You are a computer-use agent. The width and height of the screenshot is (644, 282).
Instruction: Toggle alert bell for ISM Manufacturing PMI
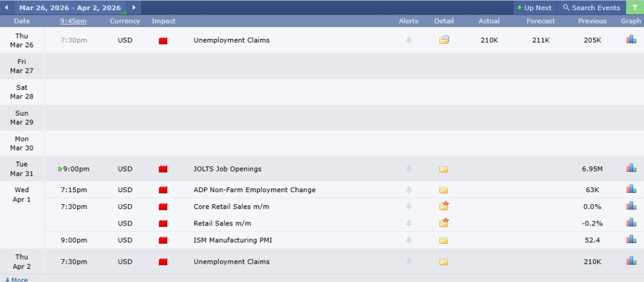click(x=409, y=240)
